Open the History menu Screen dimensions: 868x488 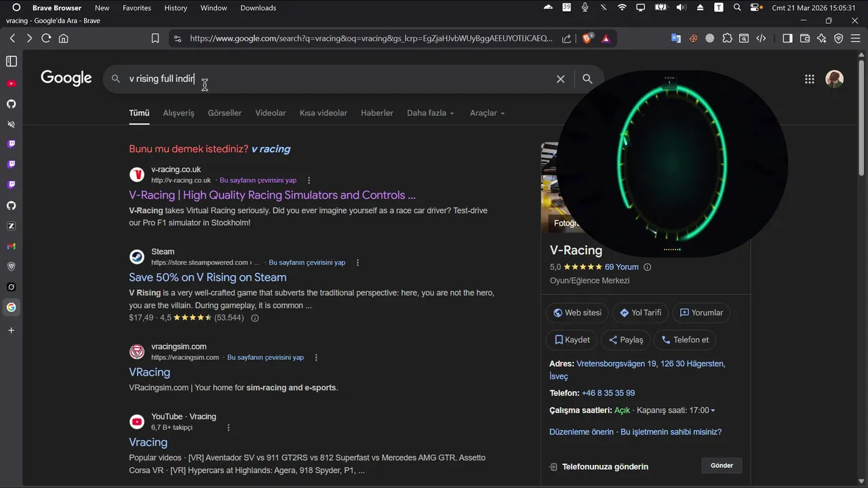(176, 7)
